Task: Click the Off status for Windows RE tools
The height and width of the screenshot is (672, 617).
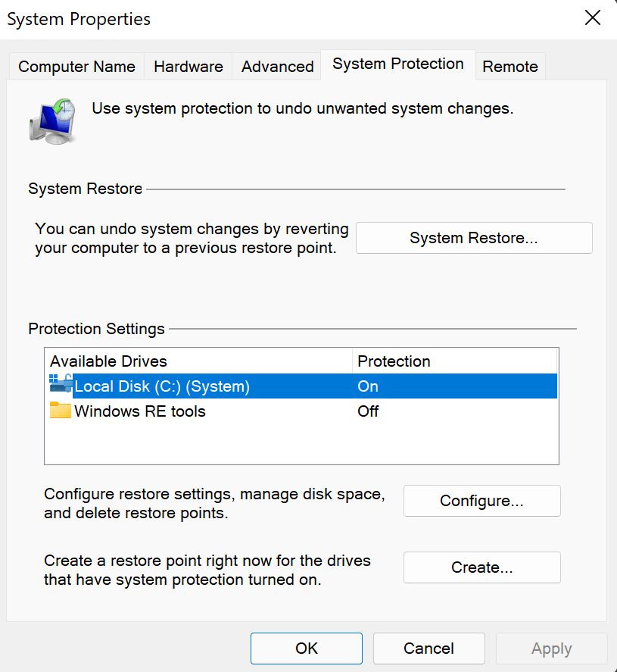Action: click(x=368, y=411)
